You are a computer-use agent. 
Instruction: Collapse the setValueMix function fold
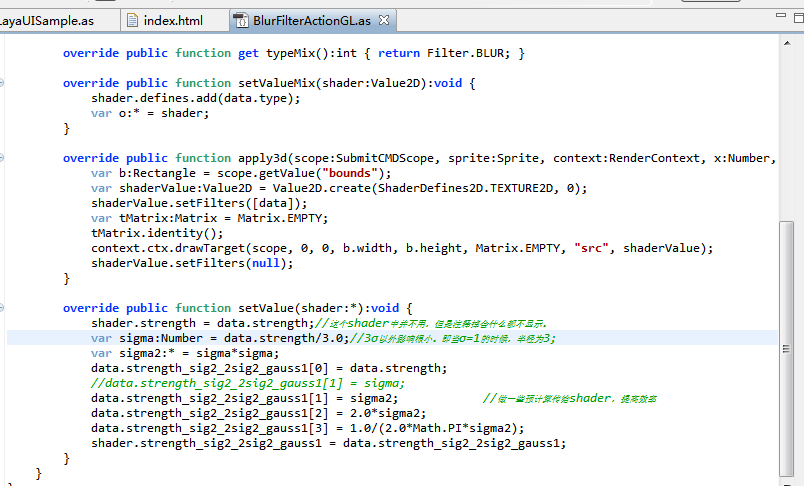pyautogui.click(x=3, y=83)
